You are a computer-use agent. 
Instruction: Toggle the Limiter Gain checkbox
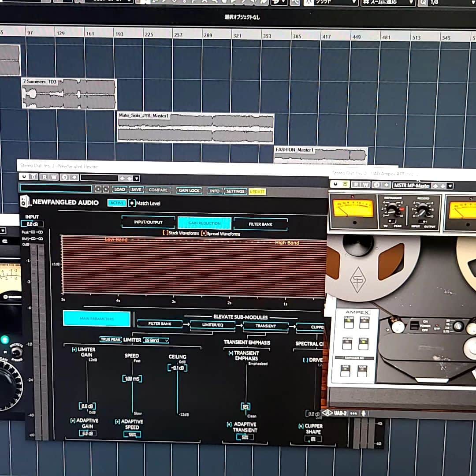(x=74, y=350)
